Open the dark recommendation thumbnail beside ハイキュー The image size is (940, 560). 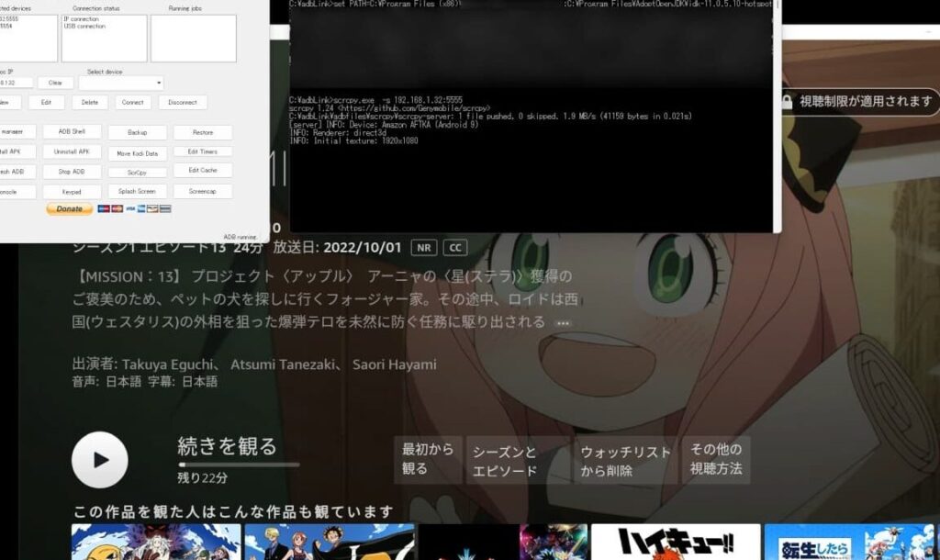pos(502,542)
